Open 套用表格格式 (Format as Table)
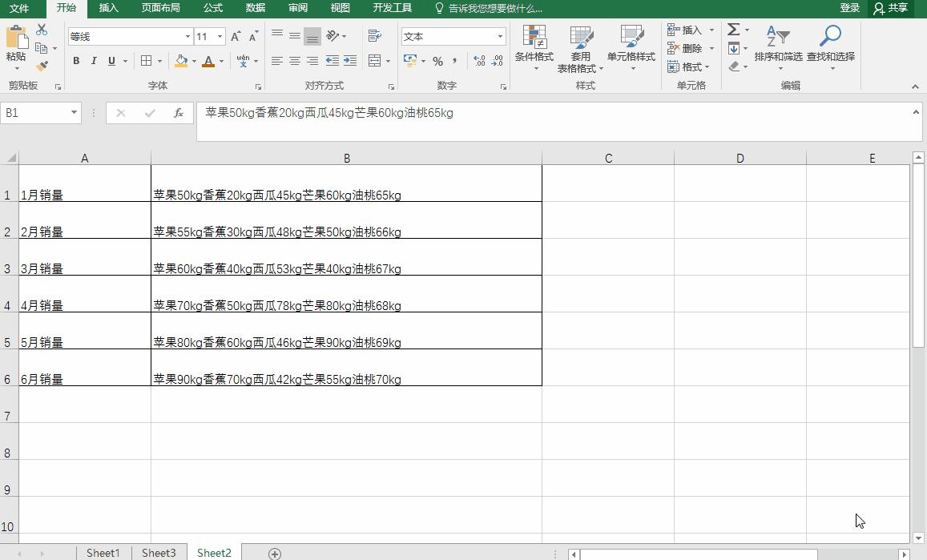 580,48
